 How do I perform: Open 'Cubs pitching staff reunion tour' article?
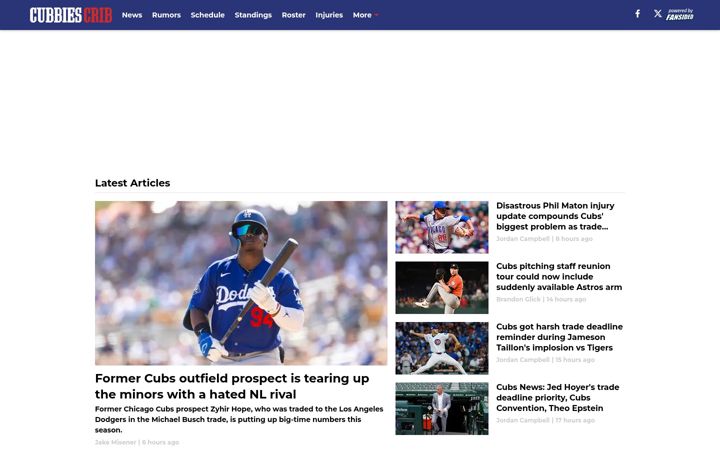(x=559, y=277)
